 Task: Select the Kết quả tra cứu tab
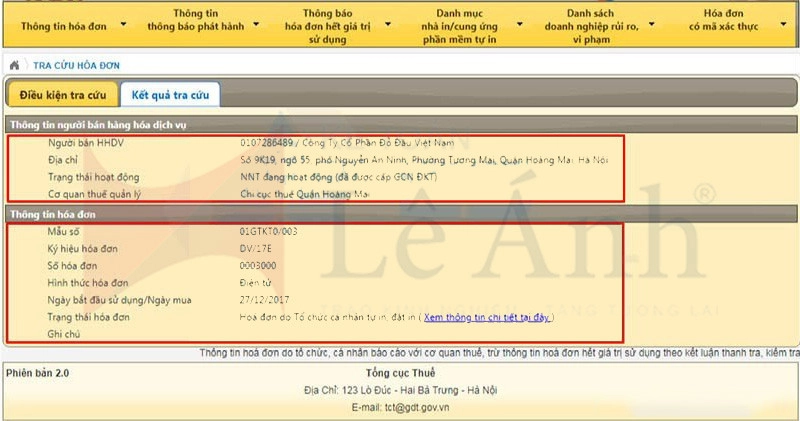tap(168, 94)
